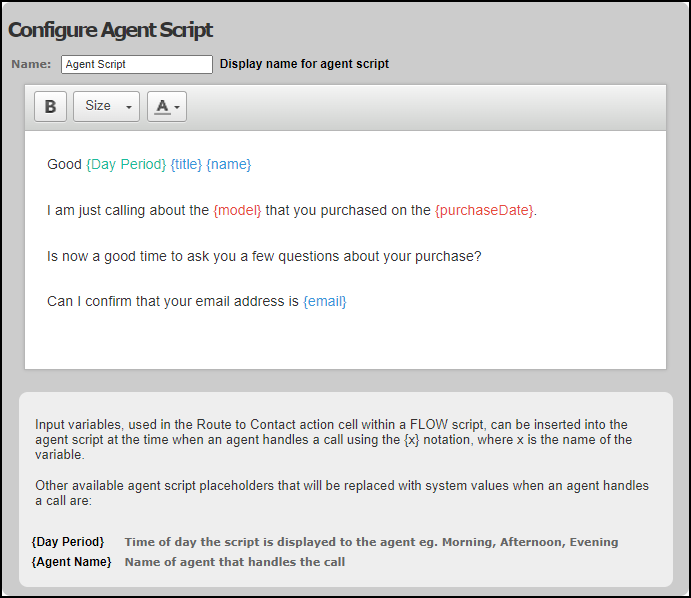Click {Day Period} in the help legend
Viewport: 691px width, 598px height.
pyautogui.click(x=68, y=542)
